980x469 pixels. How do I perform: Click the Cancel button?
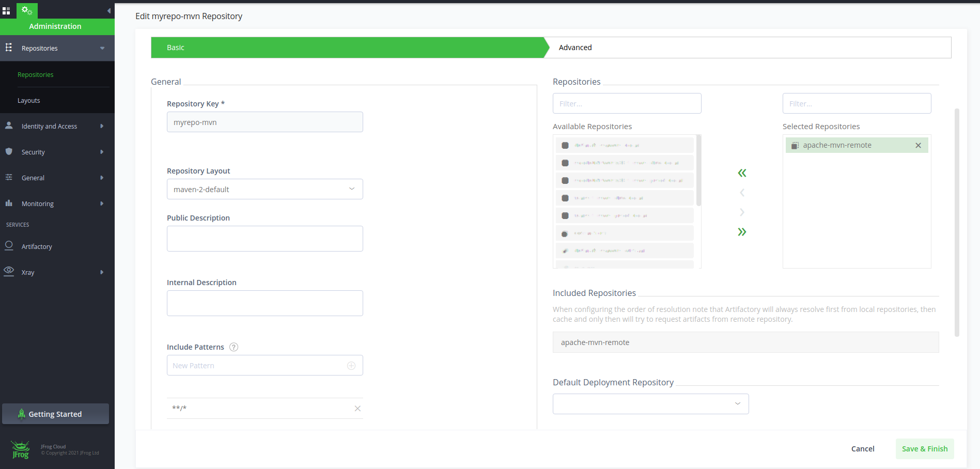coord(863,449)
